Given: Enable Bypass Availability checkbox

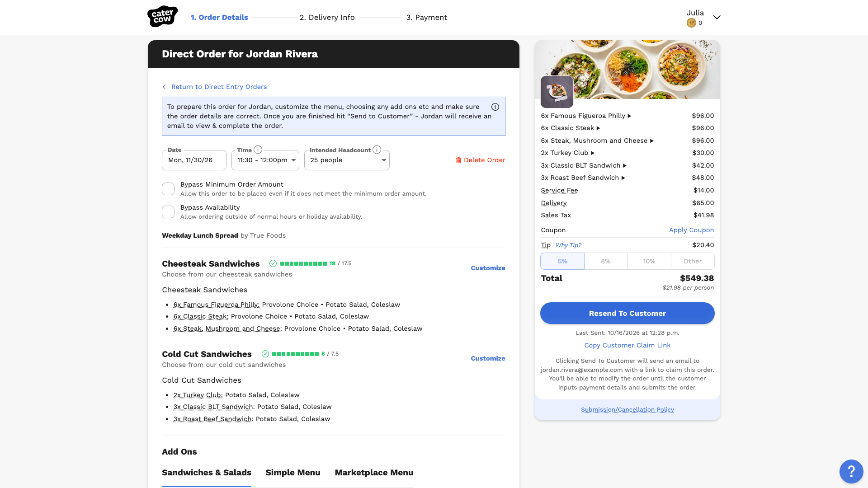Looking at the screenshot, I should point(168,212).
